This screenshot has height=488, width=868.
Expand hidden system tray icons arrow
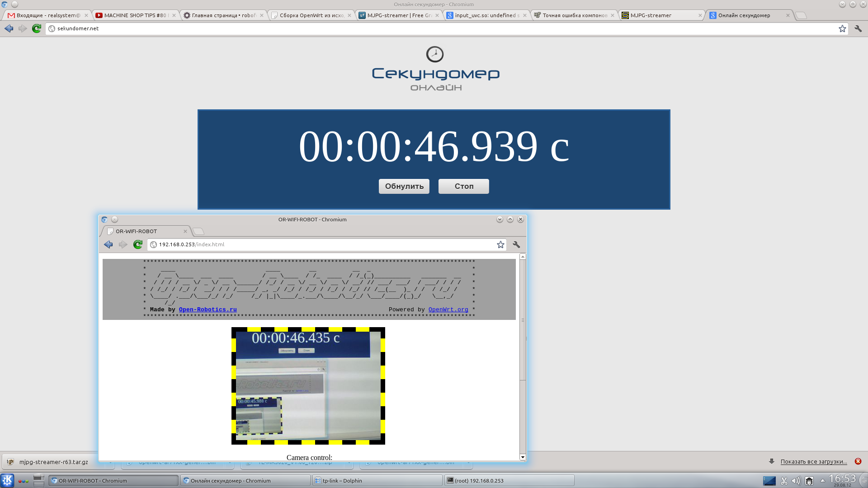click(x=822, y=480)
